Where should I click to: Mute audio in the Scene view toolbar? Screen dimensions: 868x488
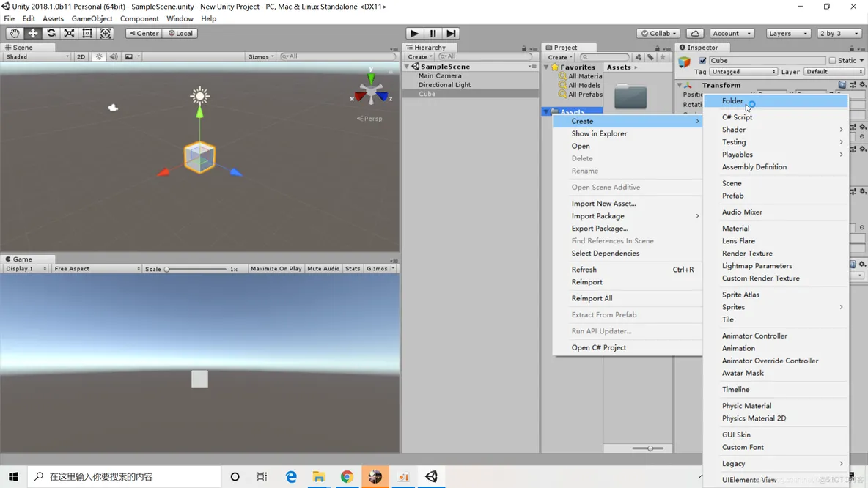click(114, 56)
